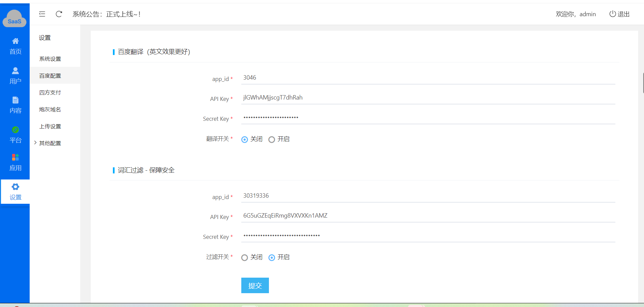The image size is (644, 307).
Task: Open the 首页 home icon in sidebar
Action: pos(15,41)
